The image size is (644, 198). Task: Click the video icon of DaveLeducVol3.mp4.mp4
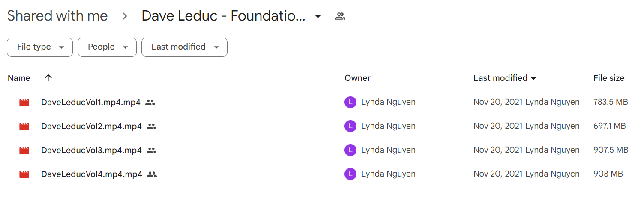[24, 150]
